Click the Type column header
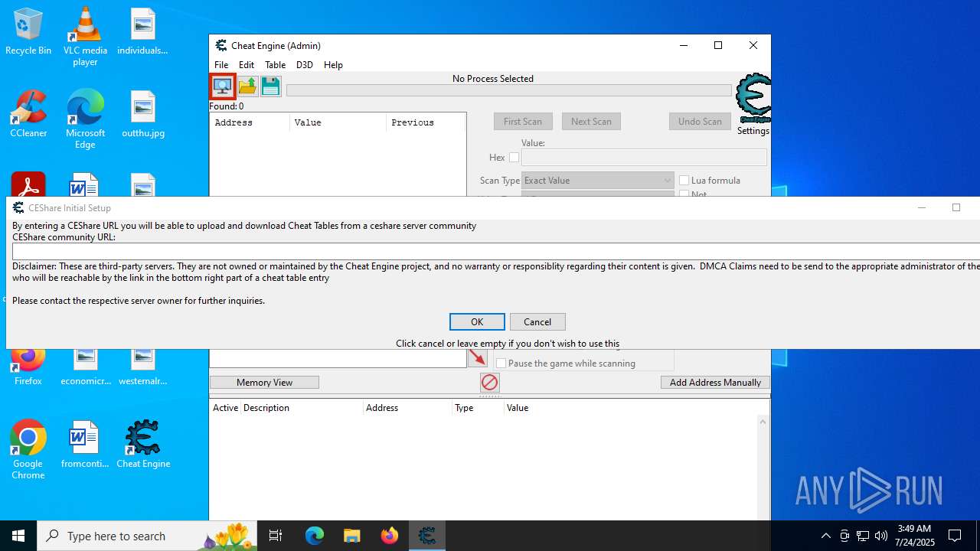Image resolution: width=980 pixels, height=551 pixels. coord(478,408)
